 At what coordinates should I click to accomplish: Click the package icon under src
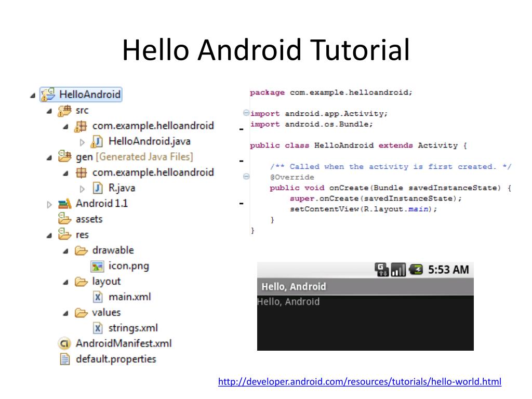pos(81,126)
